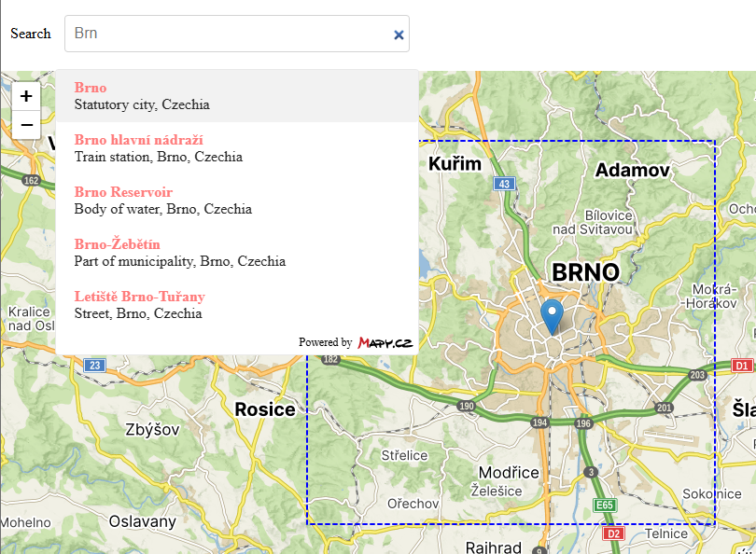Click the D2 highway shield icon
Screen dimensions: 756x554
click(x=612, y=534)
